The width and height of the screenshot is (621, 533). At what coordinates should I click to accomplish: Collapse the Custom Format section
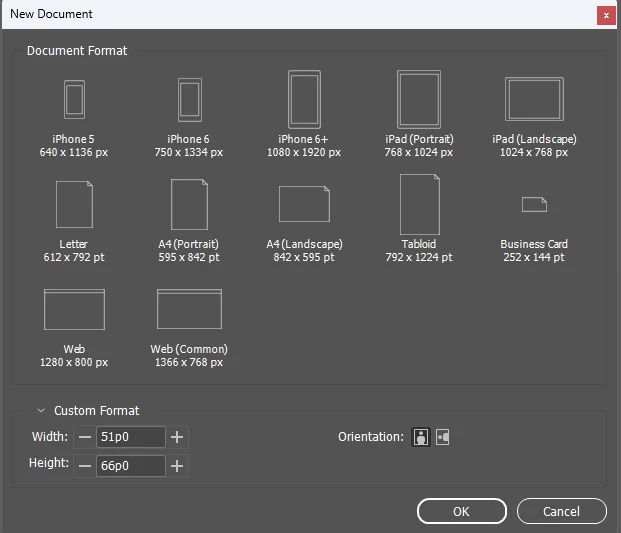pyautogui.click(x=41, y=411)
